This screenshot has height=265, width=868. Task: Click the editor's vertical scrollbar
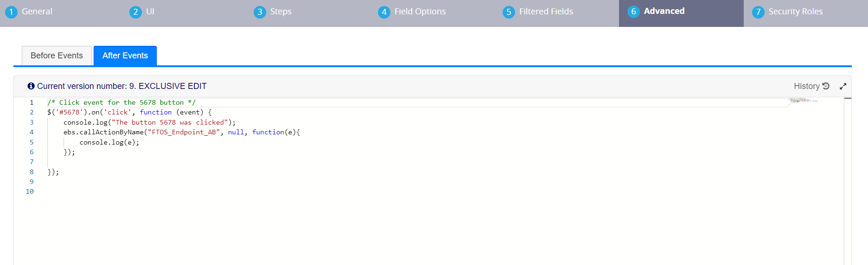[848, 181]
